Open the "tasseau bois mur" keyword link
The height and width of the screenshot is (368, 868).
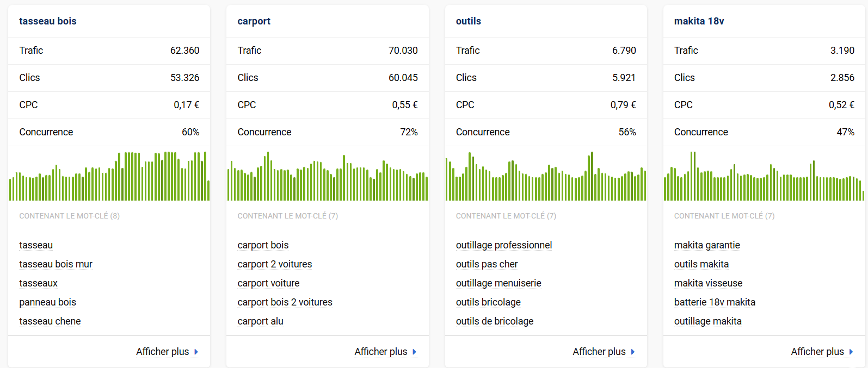[x=56, y=264]
